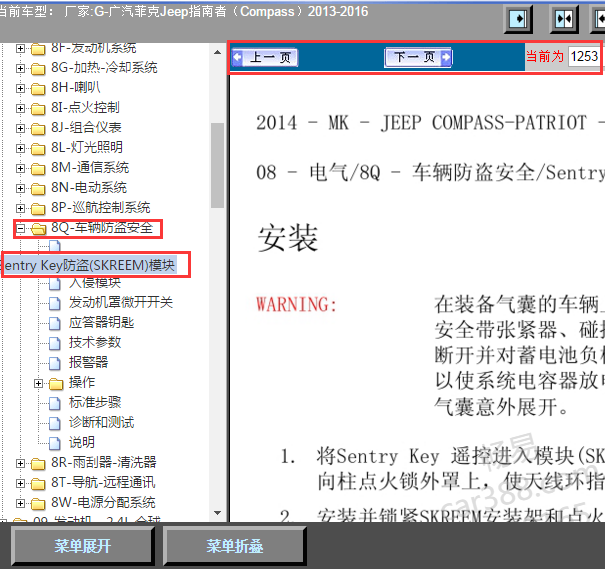Image resolution: width=605 pixels, height=569 pixels.
Task: Expand the 8H-喇叭 node
Action: (x=20, y=88)
